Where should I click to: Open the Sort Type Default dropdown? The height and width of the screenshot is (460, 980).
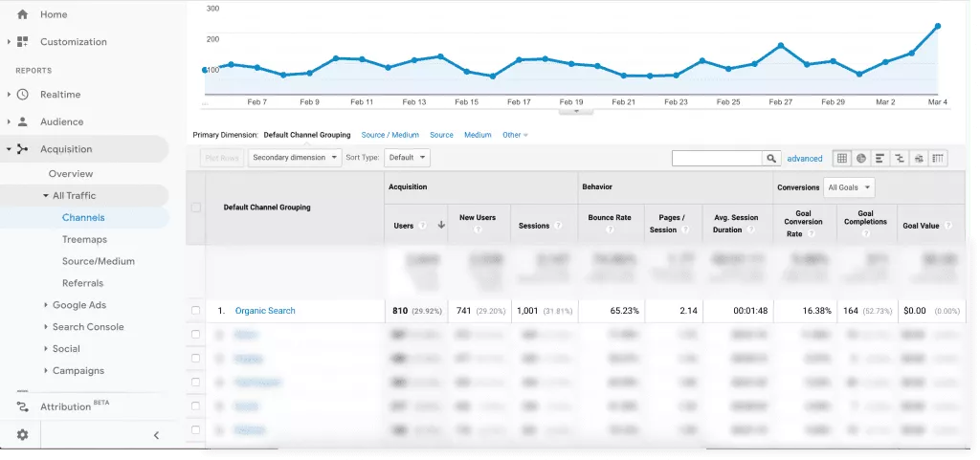pos(407,158)
